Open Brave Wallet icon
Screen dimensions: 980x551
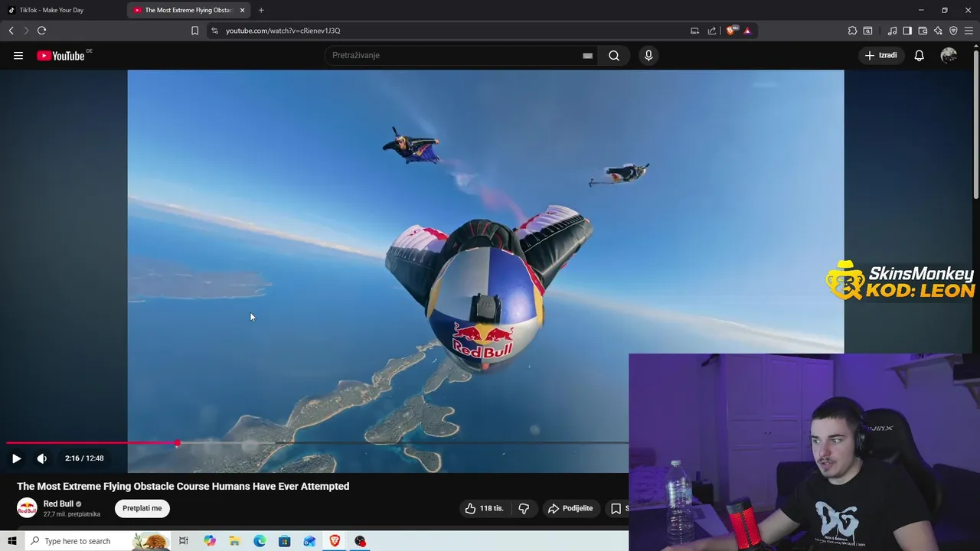[x=923, y=31]
